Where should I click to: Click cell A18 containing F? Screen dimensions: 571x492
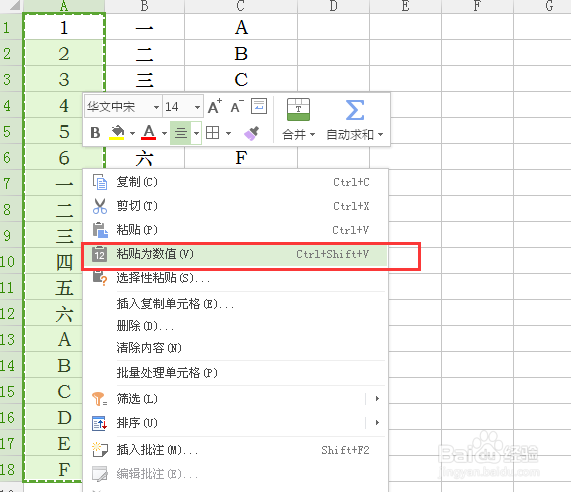click(x=53, y=469)
